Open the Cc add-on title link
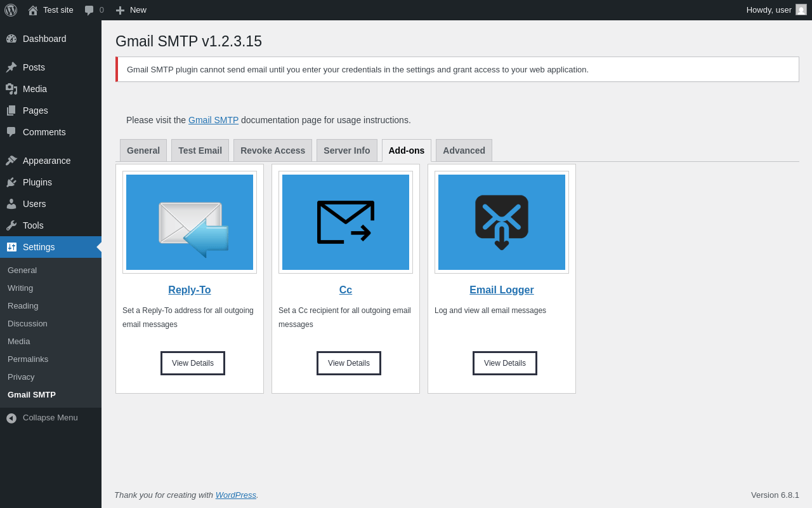 pyautogui.click(x=346, y=290)
